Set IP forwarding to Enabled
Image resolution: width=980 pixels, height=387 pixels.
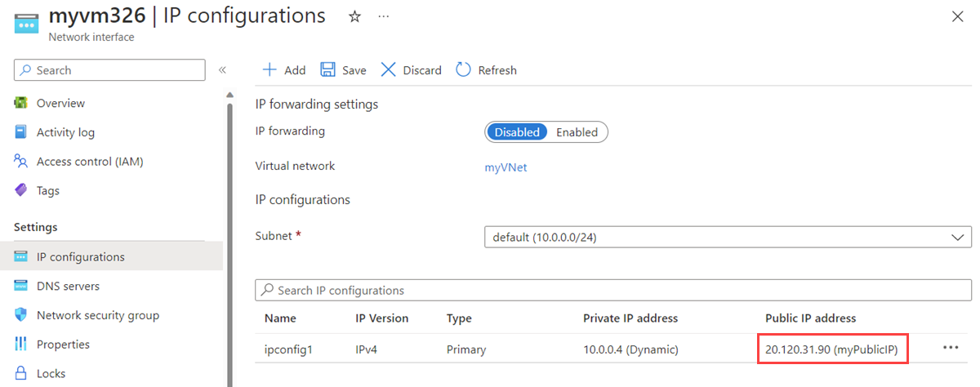point(577,132)
